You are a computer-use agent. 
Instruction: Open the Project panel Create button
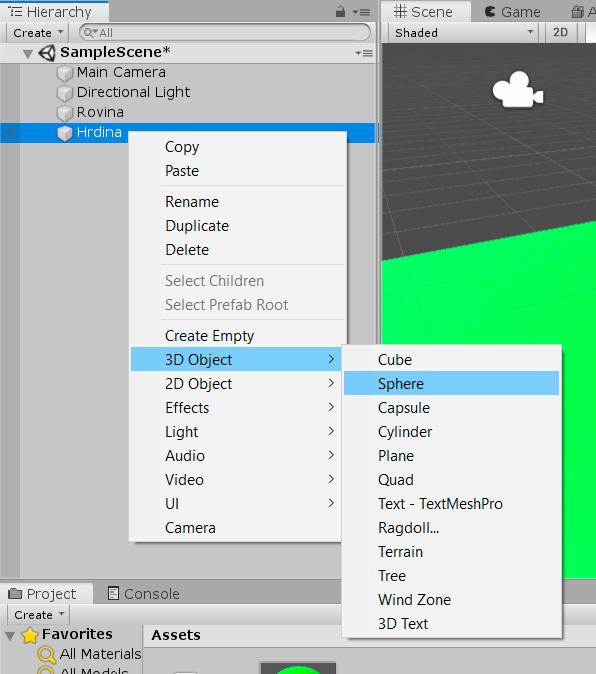(38, 615)
